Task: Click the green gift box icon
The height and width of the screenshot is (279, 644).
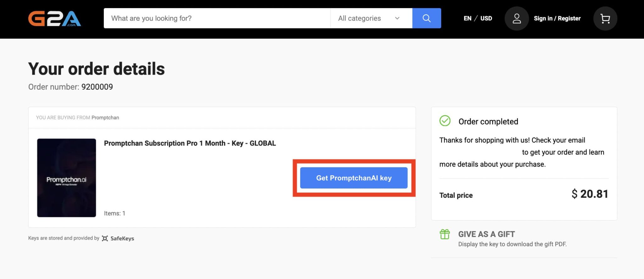Action: [445, 234]
